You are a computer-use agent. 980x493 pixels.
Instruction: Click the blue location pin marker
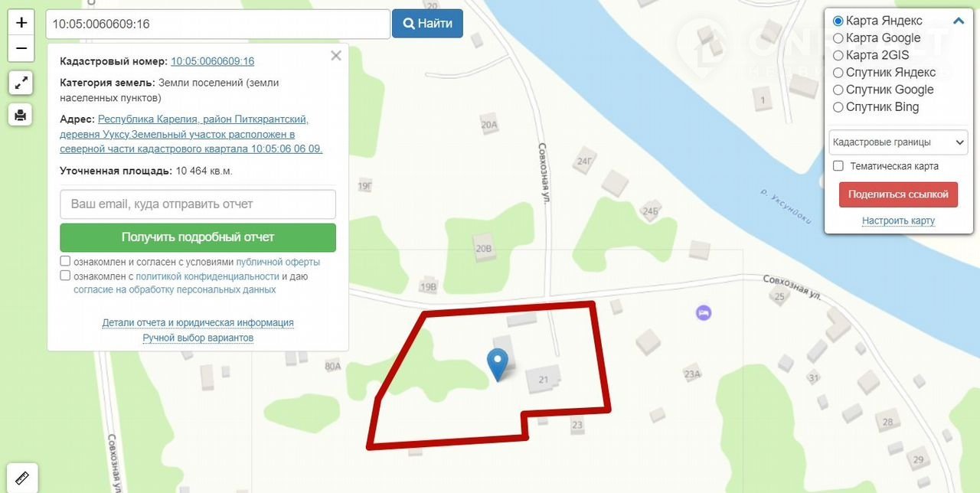point(498,364)
